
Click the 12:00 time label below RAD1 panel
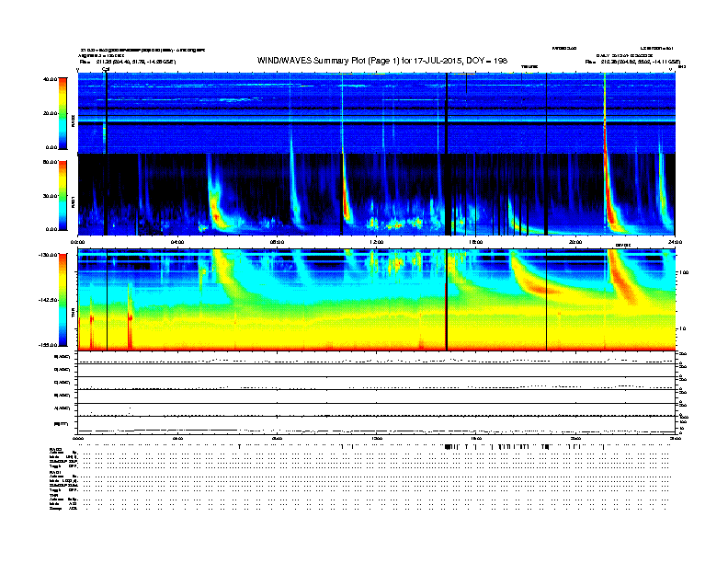(376, 243)
